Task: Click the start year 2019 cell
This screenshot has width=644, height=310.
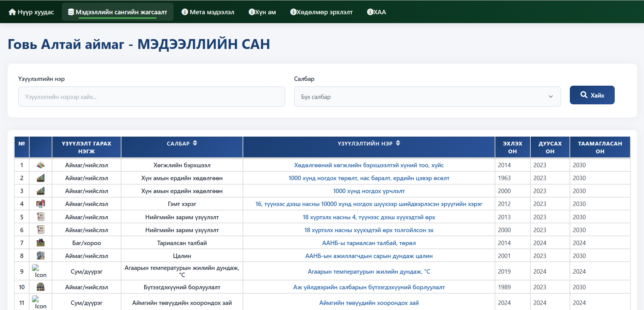Action: tap(513, 272)
